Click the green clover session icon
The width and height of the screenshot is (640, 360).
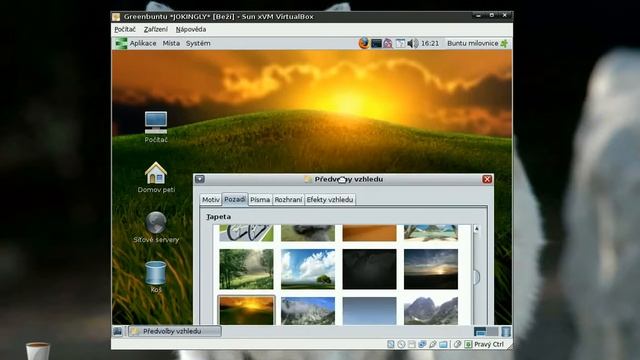tap(504, 43)
